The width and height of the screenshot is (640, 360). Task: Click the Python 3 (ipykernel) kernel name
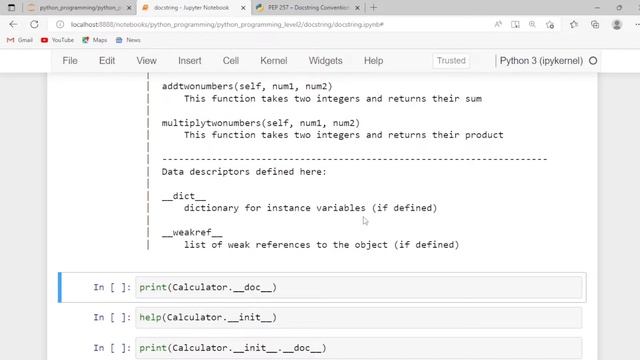[541, 61]
